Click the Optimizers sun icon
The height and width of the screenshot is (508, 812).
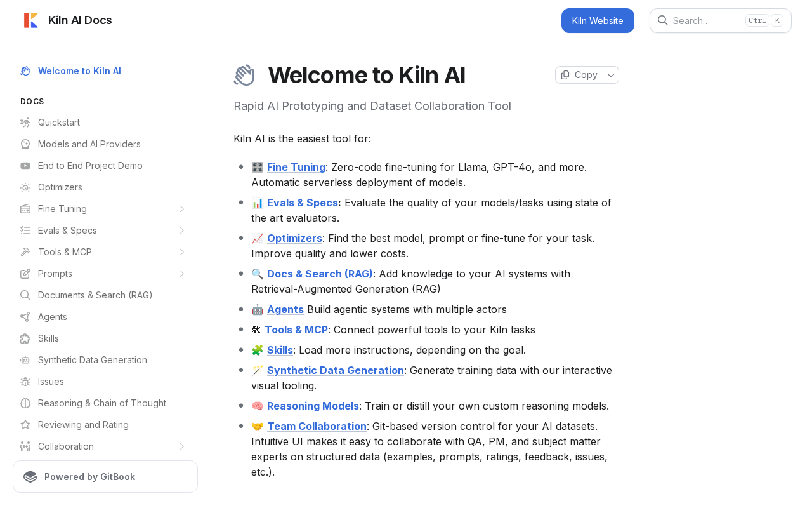[25, 187]
